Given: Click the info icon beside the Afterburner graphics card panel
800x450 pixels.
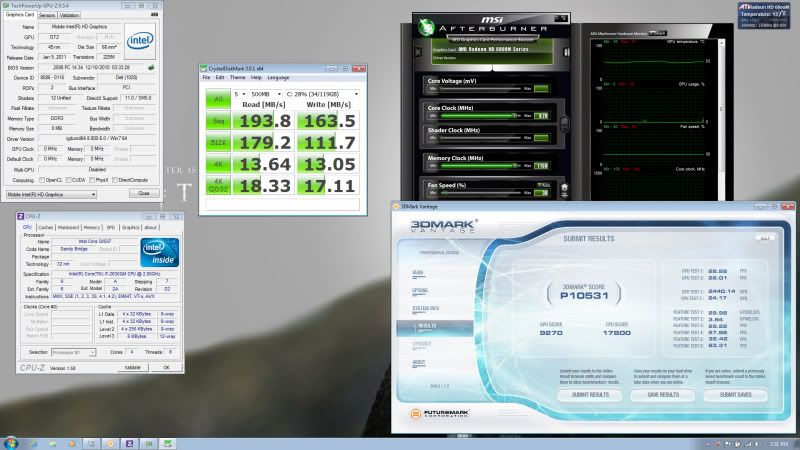Looking at the screenshot, I should click(x=566, y=52).
